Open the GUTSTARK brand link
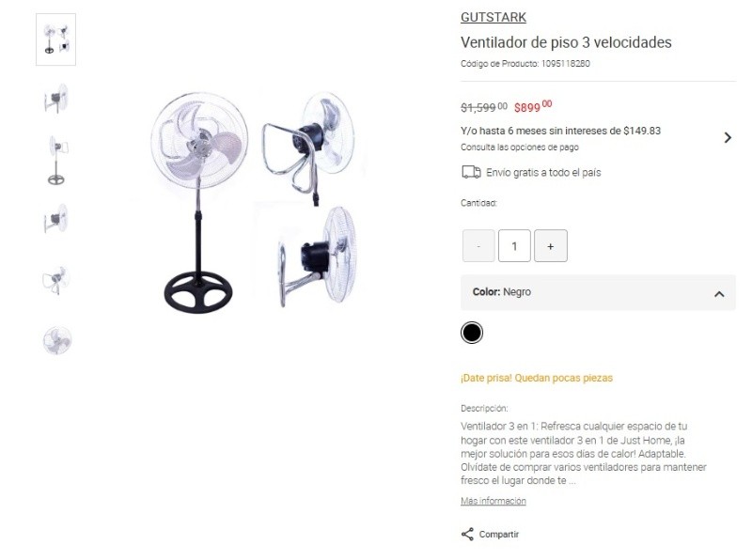752x560 pixels. click(x=493, y=17)
